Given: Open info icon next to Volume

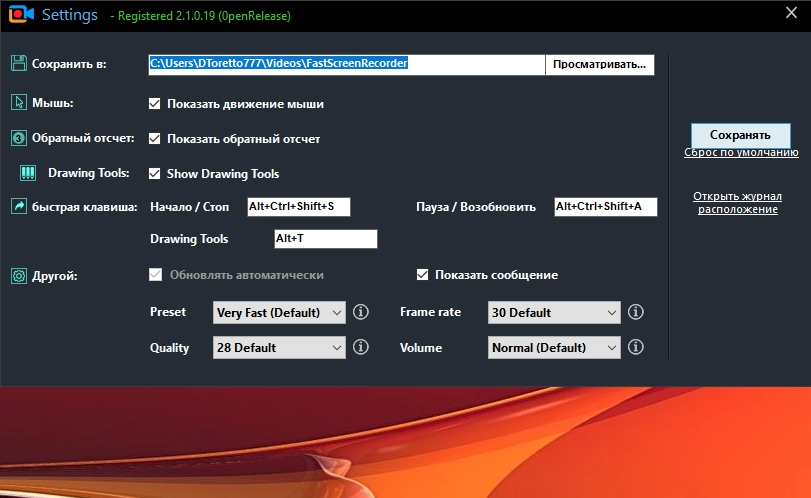Looking at the screenshot, I should (x=636, y=347).
